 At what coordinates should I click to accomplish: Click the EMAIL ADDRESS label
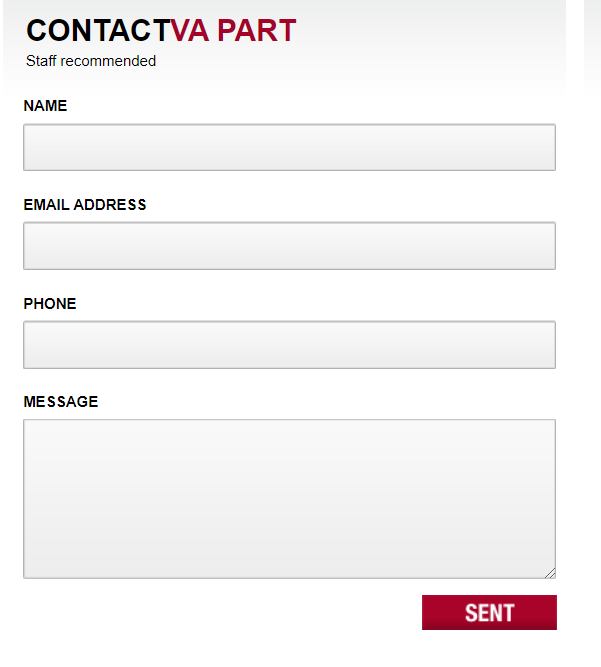[85, 205]
